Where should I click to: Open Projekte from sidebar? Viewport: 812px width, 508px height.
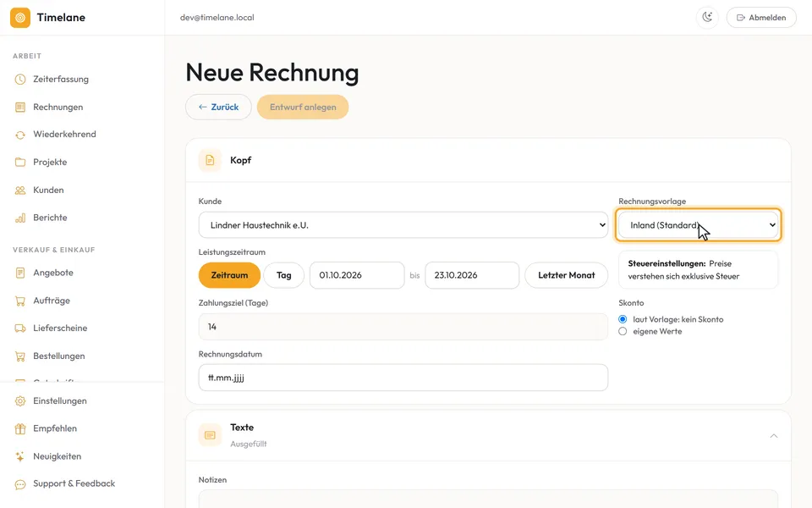click(x=50, y=163)
